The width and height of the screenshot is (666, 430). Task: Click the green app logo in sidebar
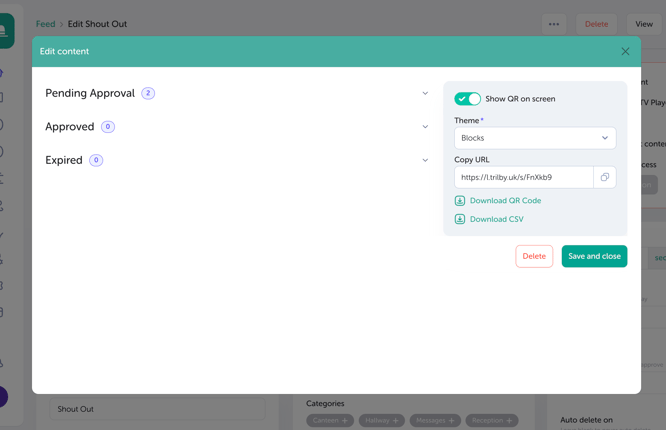(6, 31)
